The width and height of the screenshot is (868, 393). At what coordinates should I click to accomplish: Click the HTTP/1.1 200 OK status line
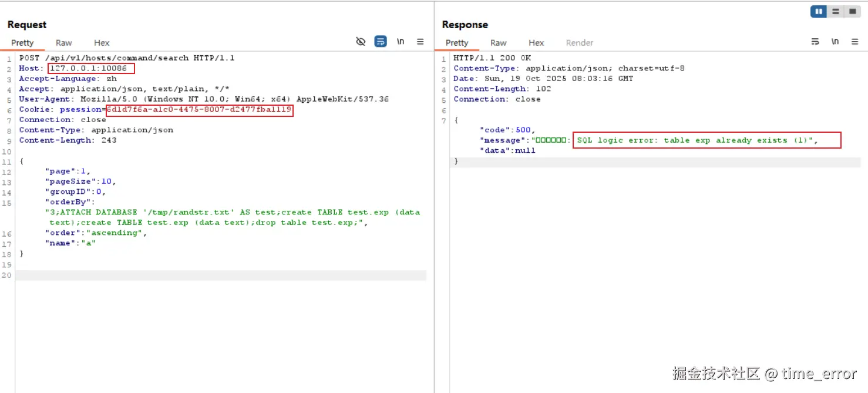coord(492,58)
